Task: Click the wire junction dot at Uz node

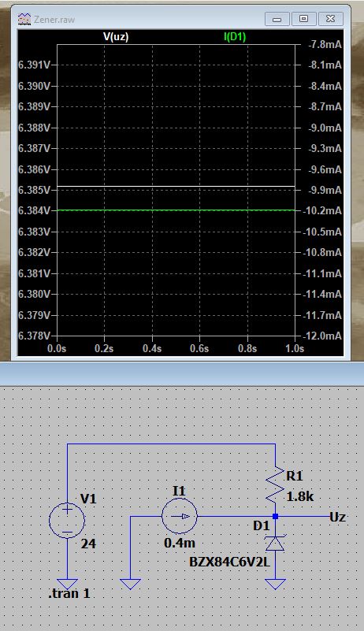Action: tap(275, 516)
